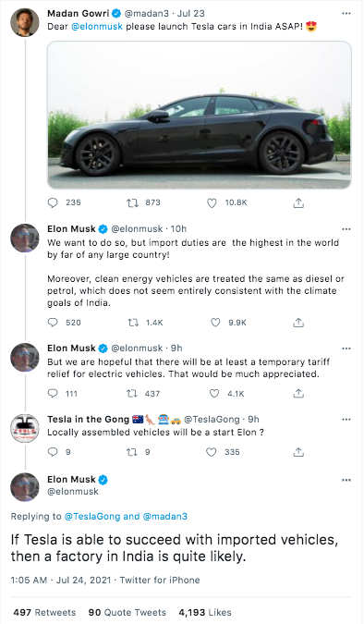View the 497 Retweets list
The width and height of the screenshot is (364, 624).
coord(44,612)
